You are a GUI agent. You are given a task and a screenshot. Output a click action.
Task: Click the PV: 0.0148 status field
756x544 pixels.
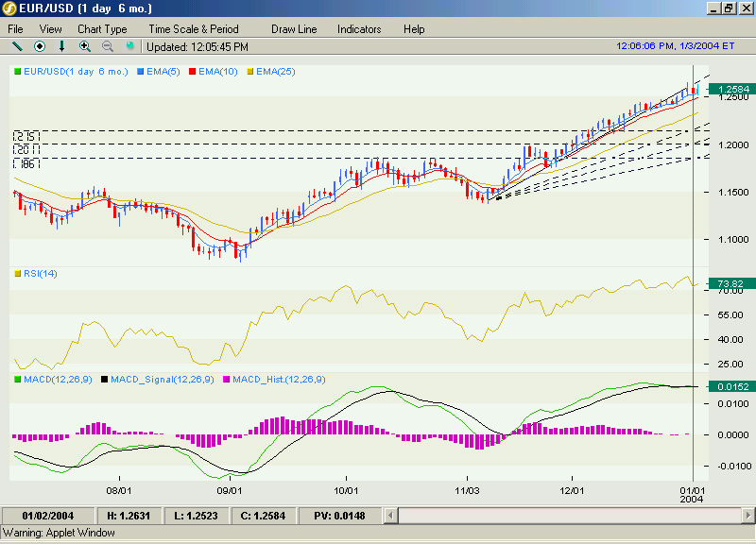(339, 516)
